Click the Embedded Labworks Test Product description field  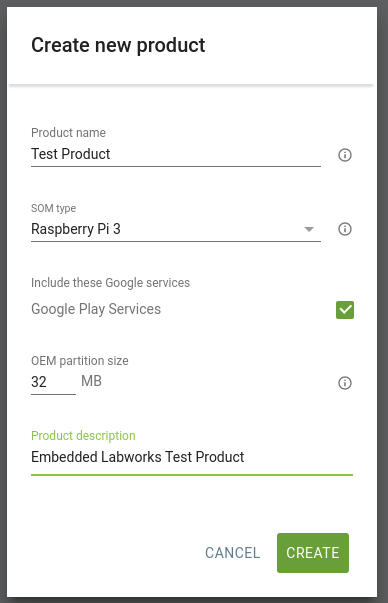point(192,457)
